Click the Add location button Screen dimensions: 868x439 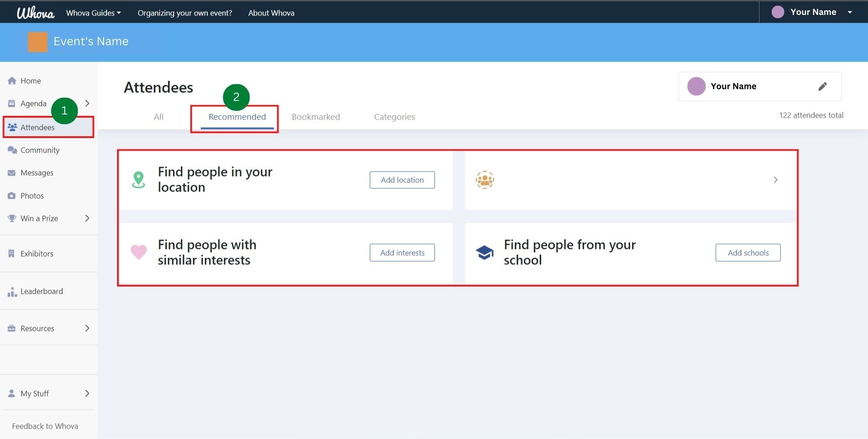[x=402, y=180]
